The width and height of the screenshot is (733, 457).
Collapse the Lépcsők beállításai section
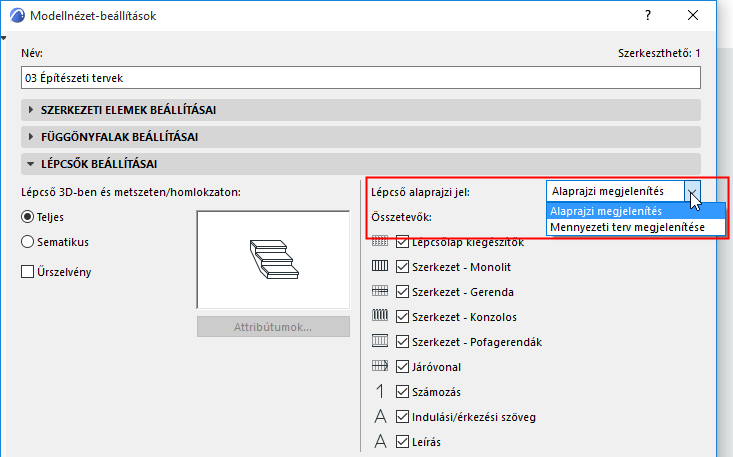(x=360, y=164)
